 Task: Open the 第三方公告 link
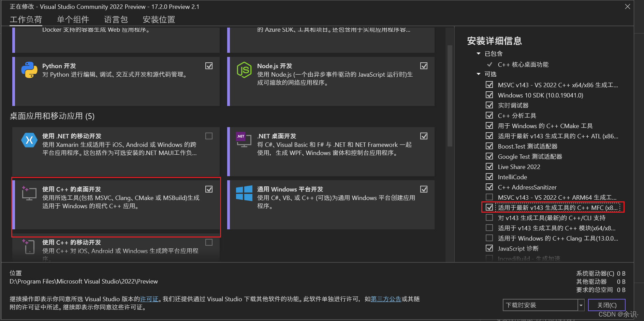tap(386, 299)
